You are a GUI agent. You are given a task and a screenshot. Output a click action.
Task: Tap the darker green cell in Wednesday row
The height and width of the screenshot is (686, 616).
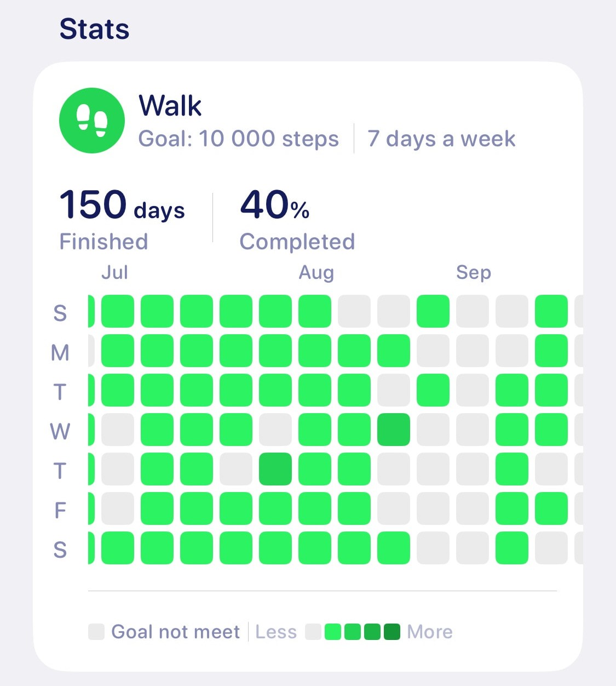coord(394,430)
